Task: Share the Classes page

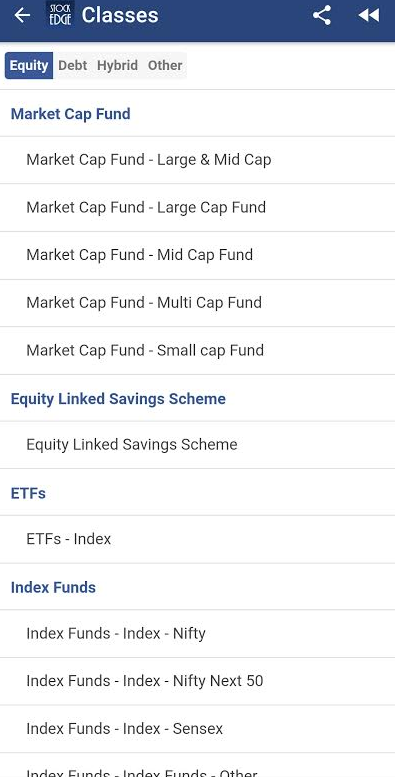Action: point(322,15)
